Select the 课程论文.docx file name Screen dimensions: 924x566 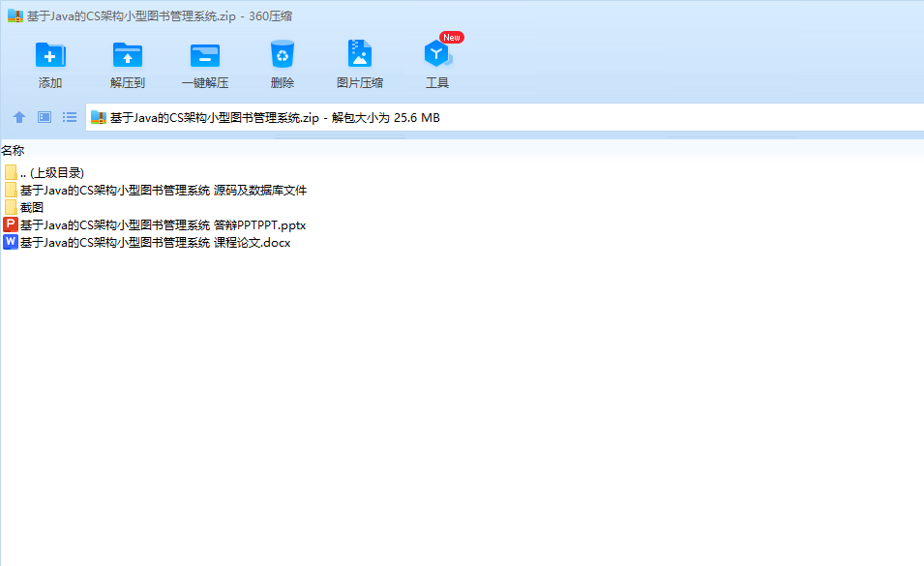156,243
